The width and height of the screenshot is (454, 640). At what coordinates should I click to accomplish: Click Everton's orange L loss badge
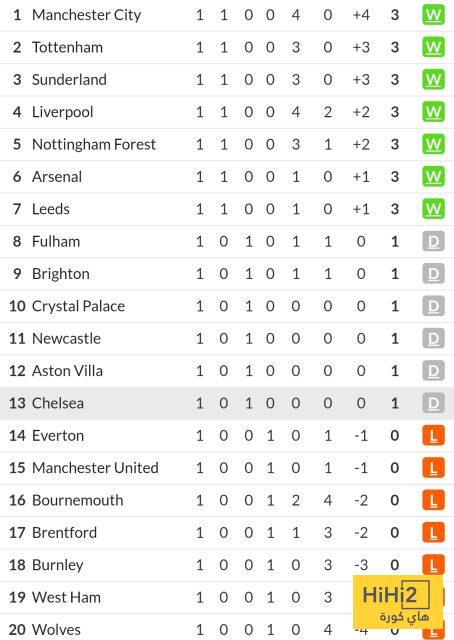[x=433, y=436]
